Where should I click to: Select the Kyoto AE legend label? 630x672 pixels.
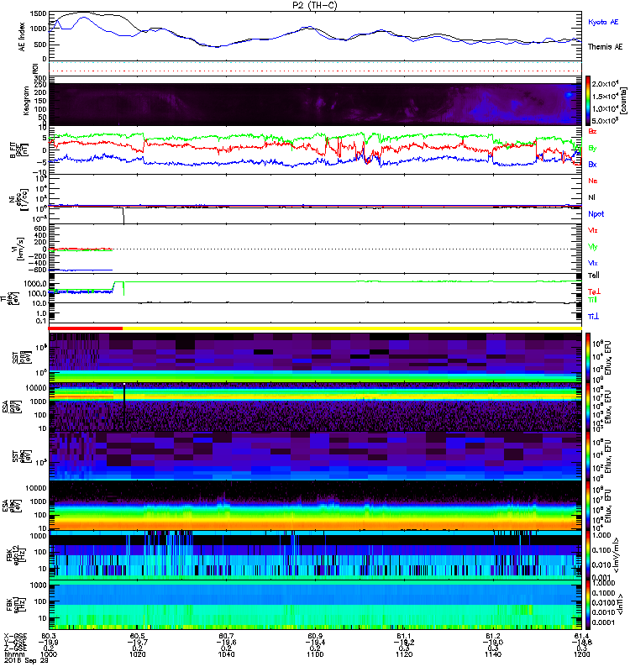tap(603, 22)
